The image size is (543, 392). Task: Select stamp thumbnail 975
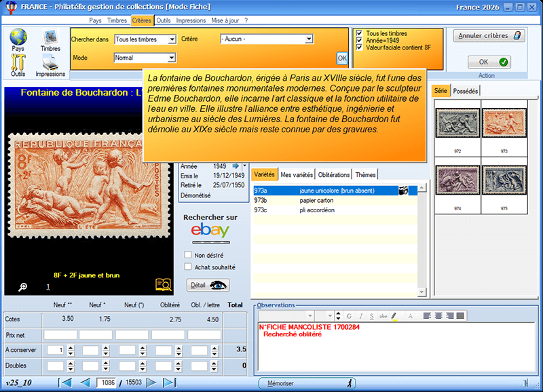[504, 180]
